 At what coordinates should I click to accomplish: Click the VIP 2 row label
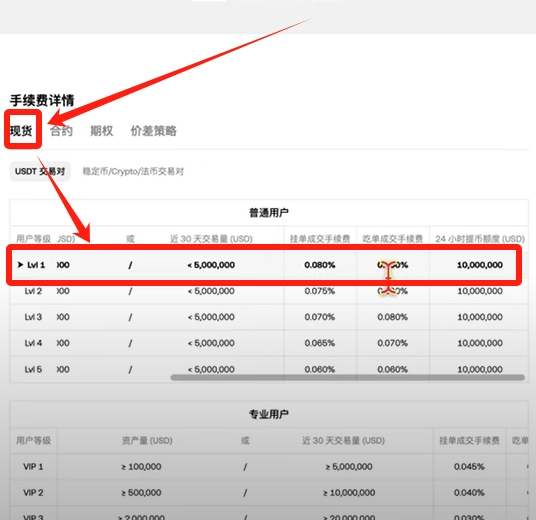point(33,493)
